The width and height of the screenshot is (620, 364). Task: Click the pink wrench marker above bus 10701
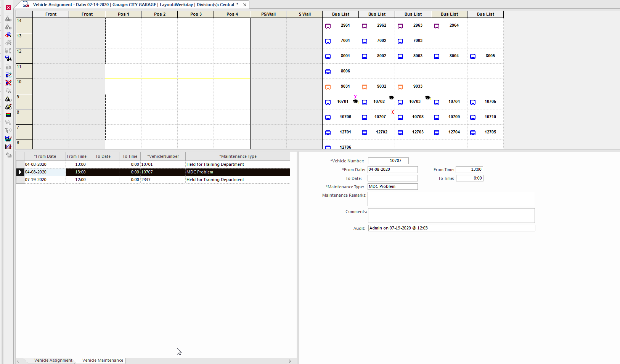click(356, 97)
